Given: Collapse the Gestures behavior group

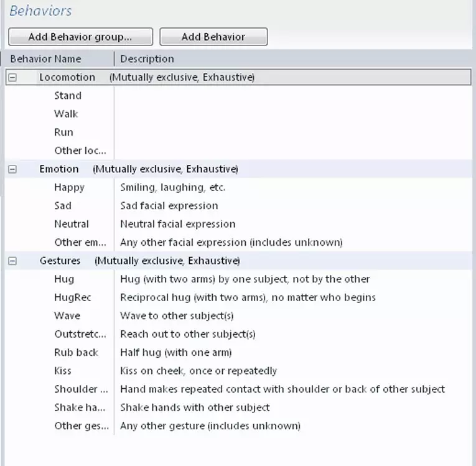Looking at the screenshot, I should [x=12, y=261].
